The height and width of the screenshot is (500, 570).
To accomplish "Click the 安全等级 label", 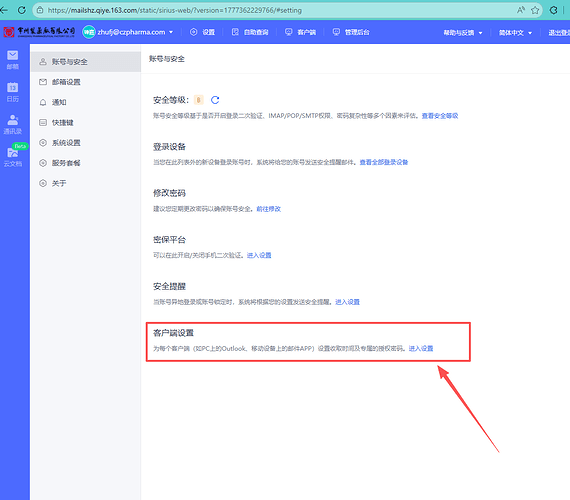I will [x=171, y=100].
